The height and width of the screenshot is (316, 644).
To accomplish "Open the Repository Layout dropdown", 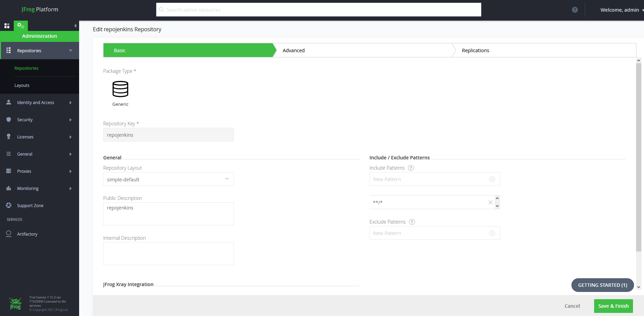I will (169, 179).
